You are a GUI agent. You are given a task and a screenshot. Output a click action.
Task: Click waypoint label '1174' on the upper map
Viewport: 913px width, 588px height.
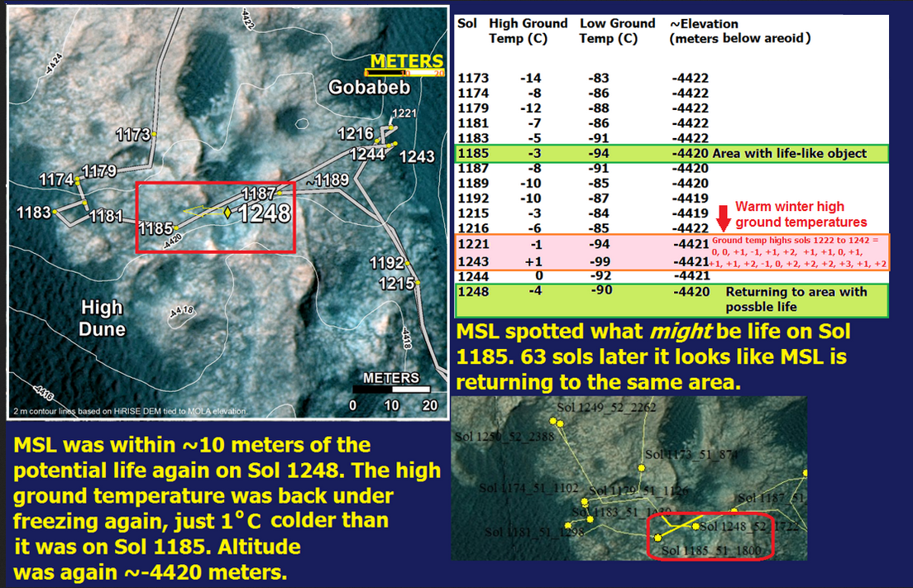click(56, 179)
